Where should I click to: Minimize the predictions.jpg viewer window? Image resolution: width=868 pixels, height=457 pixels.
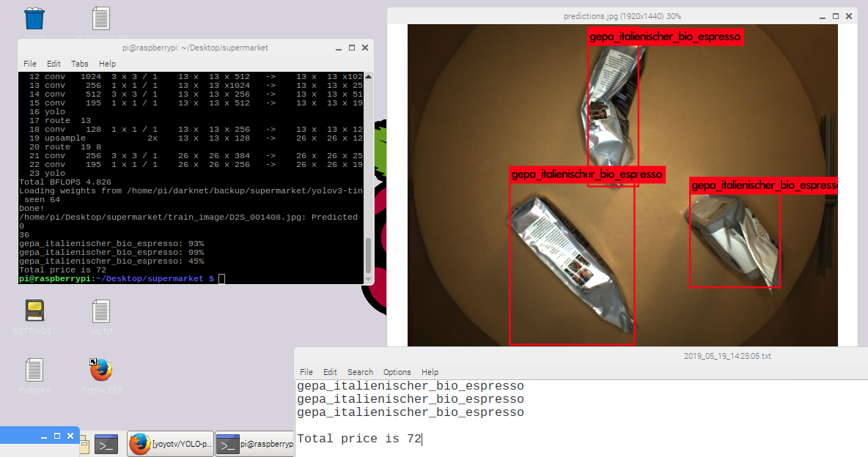[x=823, y=17]
